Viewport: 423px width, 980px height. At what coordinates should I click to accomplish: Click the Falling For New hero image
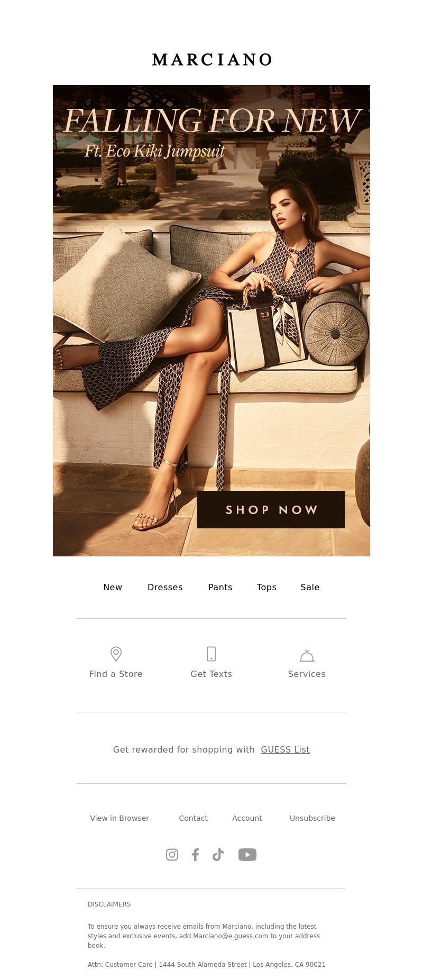point(212,320)
